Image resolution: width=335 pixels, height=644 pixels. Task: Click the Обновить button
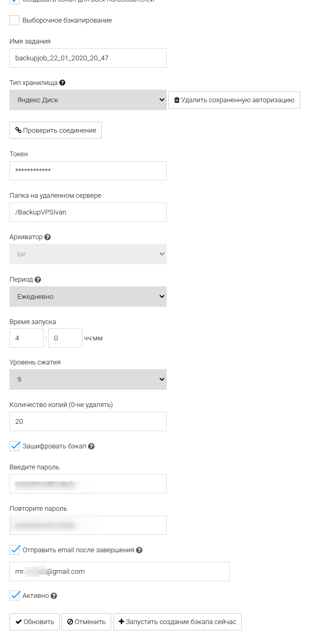(34, 621)
